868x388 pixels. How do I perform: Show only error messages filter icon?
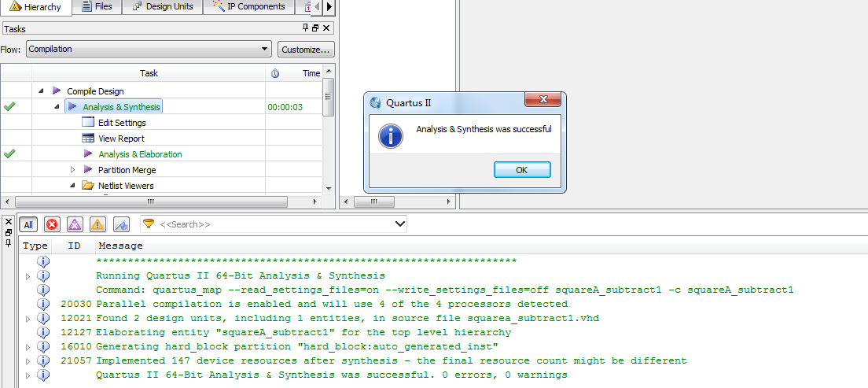(52, 224)
